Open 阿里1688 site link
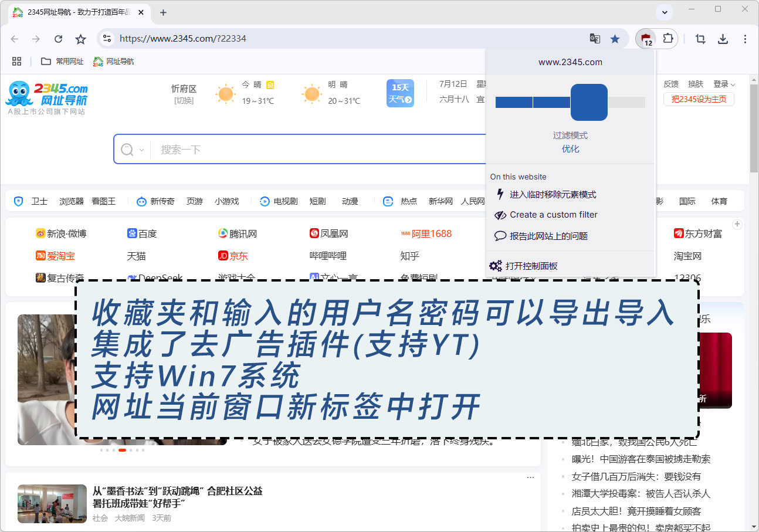This screenshot has height=532, width=759. click(426, 233)
